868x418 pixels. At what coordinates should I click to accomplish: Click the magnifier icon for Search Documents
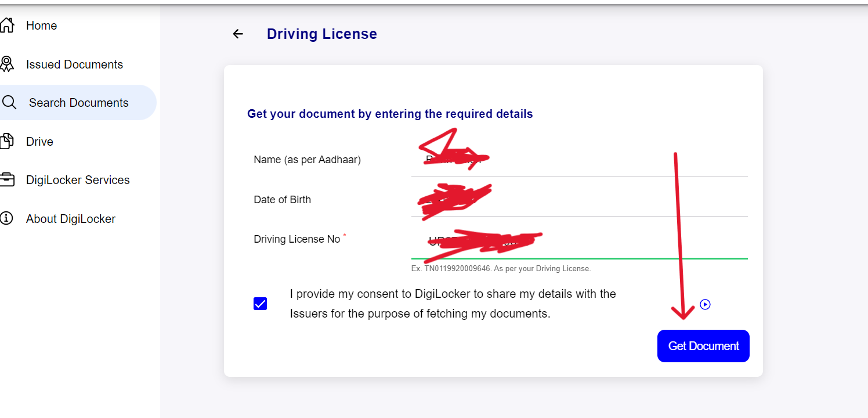(x=9, y=102)
